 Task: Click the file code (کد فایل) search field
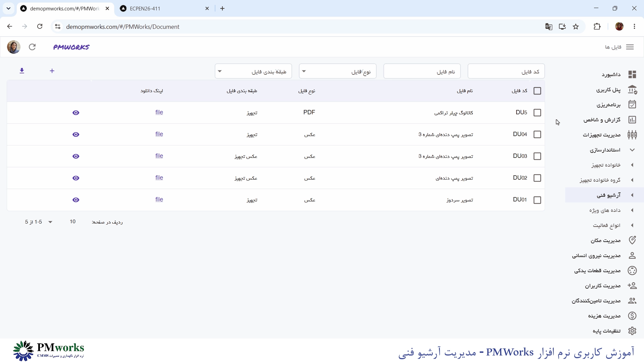[506, 71]
